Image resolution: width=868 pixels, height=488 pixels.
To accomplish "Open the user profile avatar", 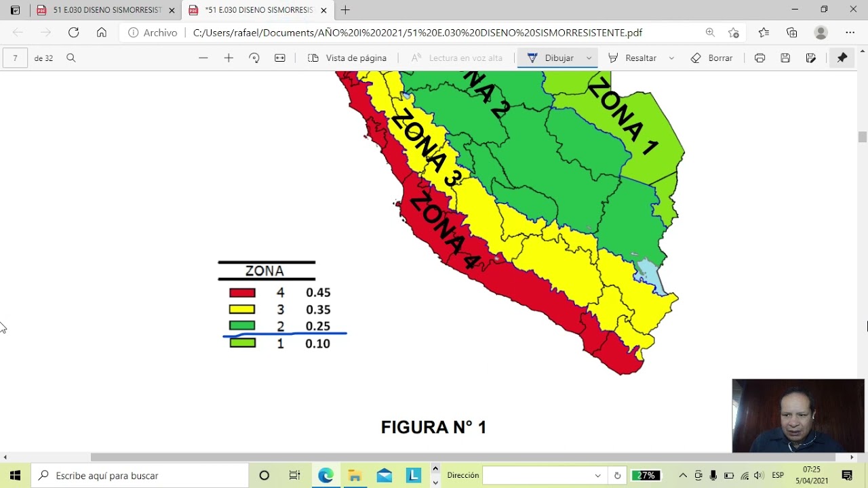I will [821, 33].
